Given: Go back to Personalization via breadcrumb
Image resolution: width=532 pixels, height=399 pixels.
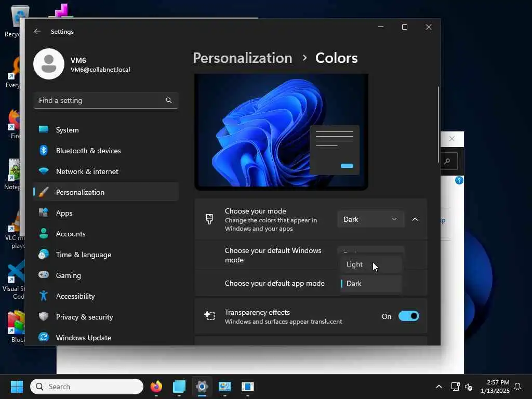Looking at the screenshot, I should coord(243,58).
